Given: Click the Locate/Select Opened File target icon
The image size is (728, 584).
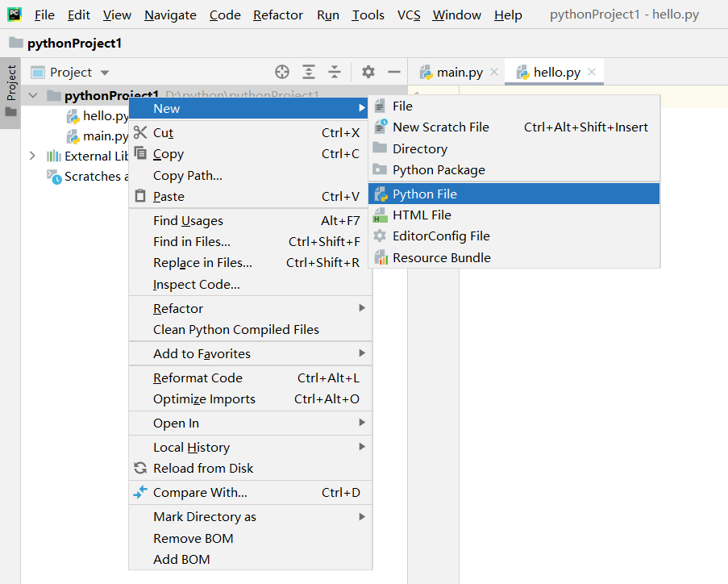Looking at the screenshot, I should pos(282,72).
